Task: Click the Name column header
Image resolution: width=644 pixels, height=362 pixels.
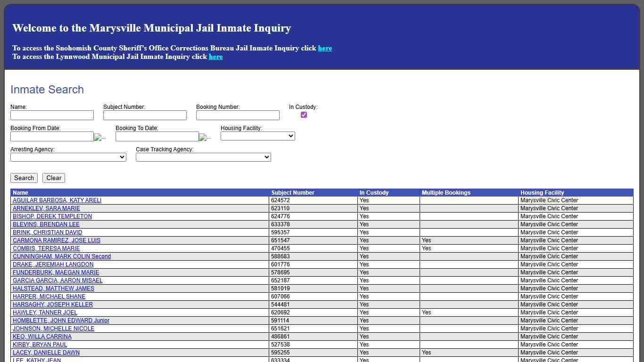Action: (20, 193)
